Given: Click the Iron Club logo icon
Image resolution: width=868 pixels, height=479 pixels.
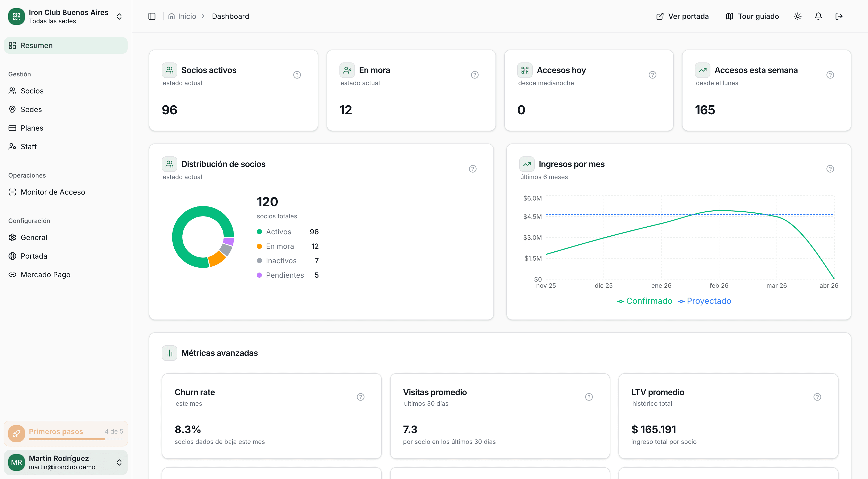Looking at the screenshot, I should (16, 16).
